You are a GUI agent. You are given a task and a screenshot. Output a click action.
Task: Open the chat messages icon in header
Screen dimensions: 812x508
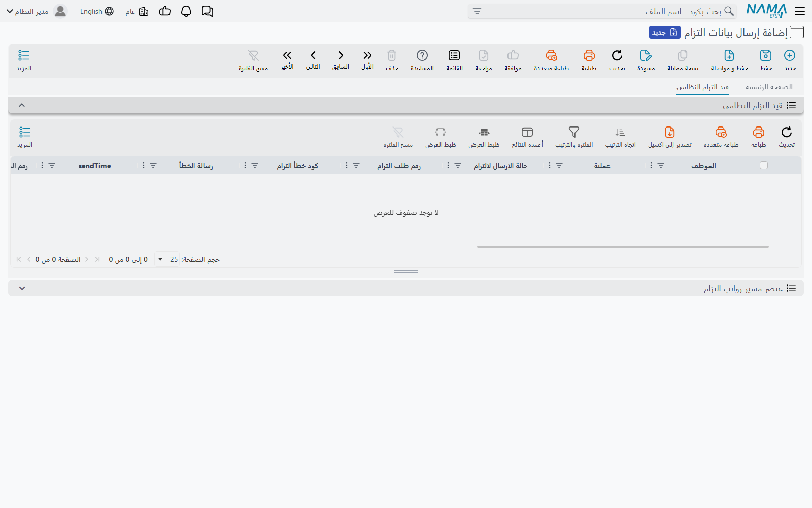[208, 11]
